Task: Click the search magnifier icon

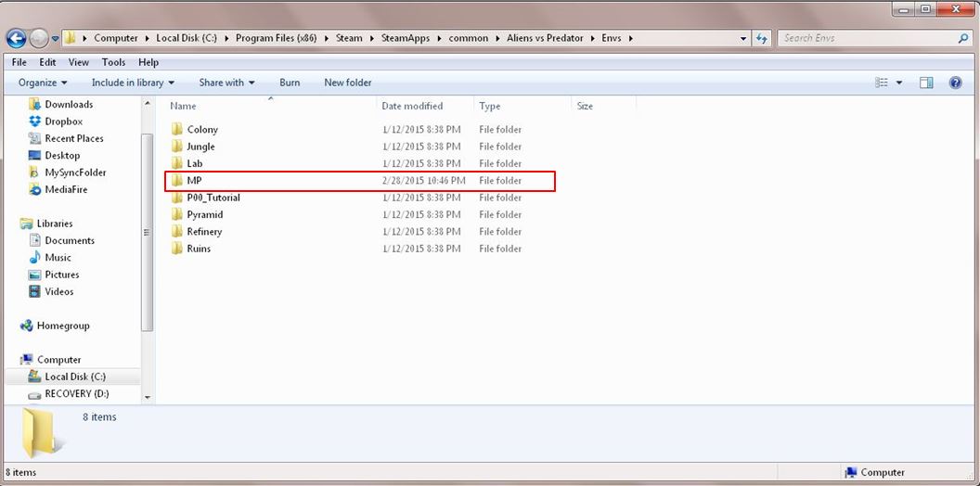Action: point(963,38)
